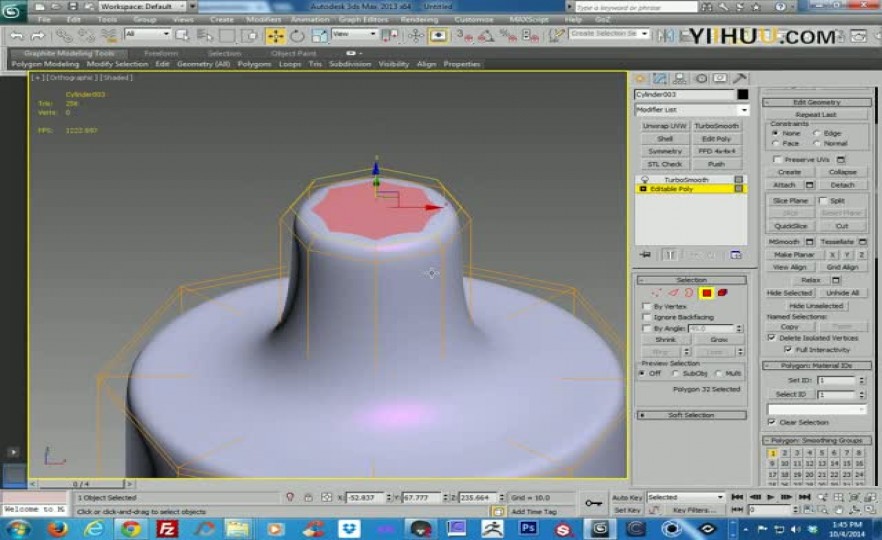Screen dimensions: 882x540
Task: Switch to the Freeform ribbon tab
Action: (x=161, y=53)
